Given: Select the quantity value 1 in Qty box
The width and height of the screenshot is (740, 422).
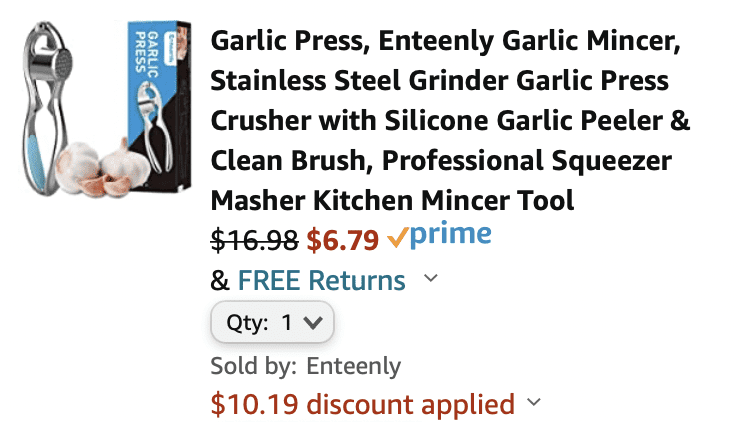Looking at the screenshot, I should tap(286, 323).
